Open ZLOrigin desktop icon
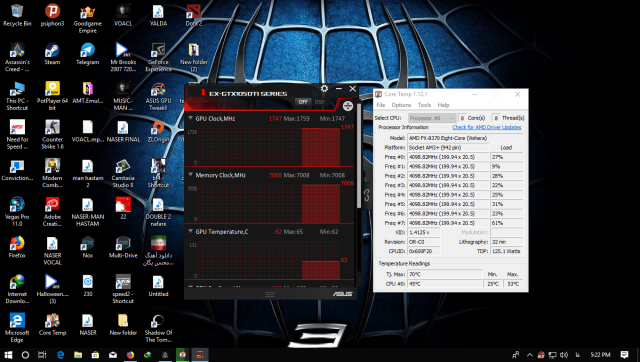 click(158, 131)
